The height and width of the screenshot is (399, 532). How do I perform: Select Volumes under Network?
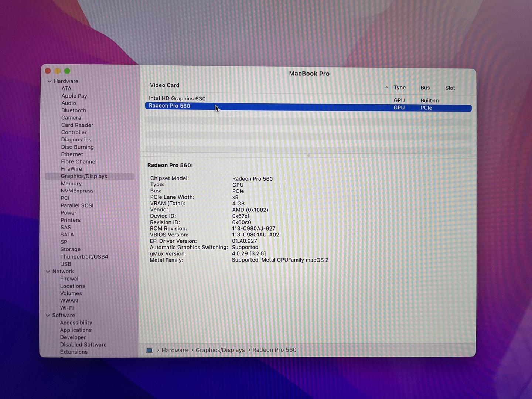click(x=71, y=294)
